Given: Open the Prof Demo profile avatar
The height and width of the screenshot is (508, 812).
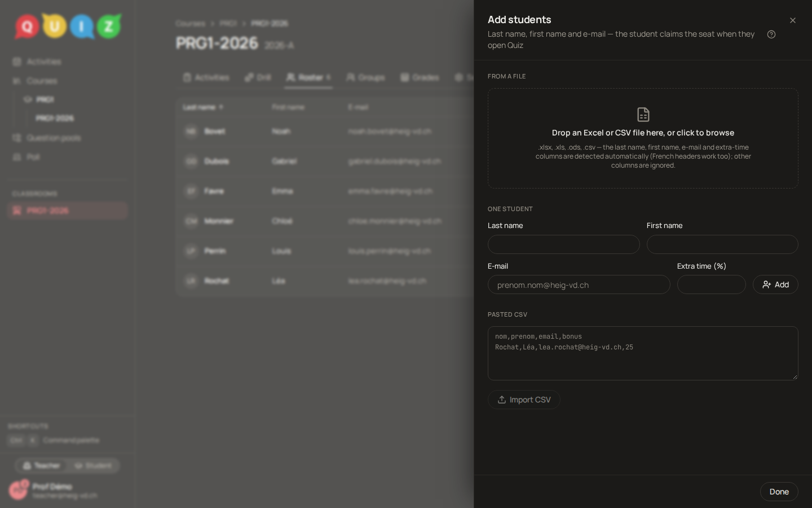Looking at the screenshot, I should 18,491.
